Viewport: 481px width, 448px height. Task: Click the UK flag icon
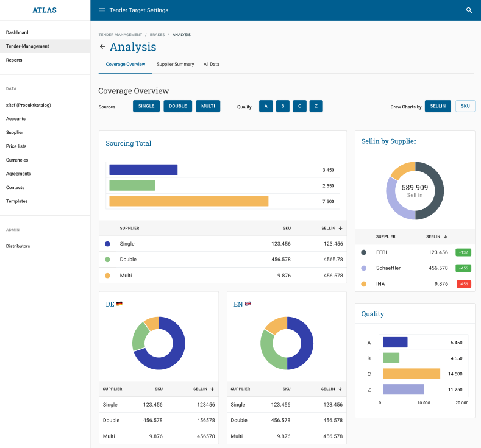pos(248,304)
